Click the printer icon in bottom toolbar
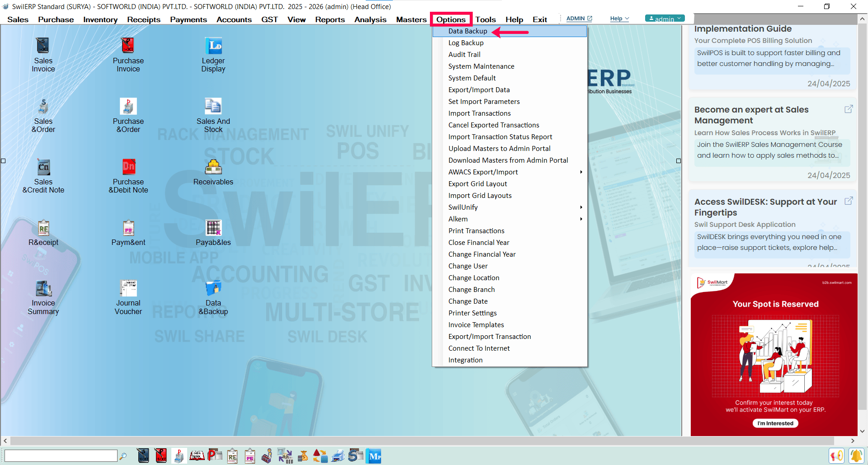The height and width of the screenshot is (465, 868). (338, 456)
